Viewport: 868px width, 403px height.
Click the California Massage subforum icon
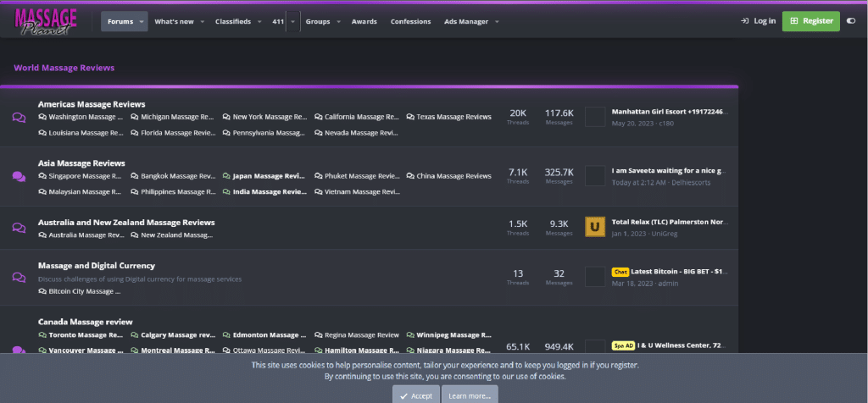pos(319,117)
